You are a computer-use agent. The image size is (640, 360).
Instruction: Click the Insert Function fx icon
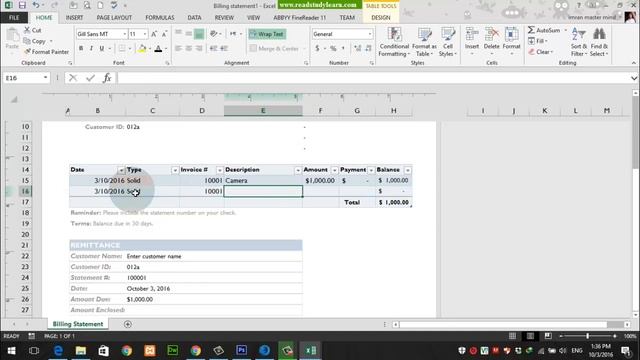pos(107,78)
